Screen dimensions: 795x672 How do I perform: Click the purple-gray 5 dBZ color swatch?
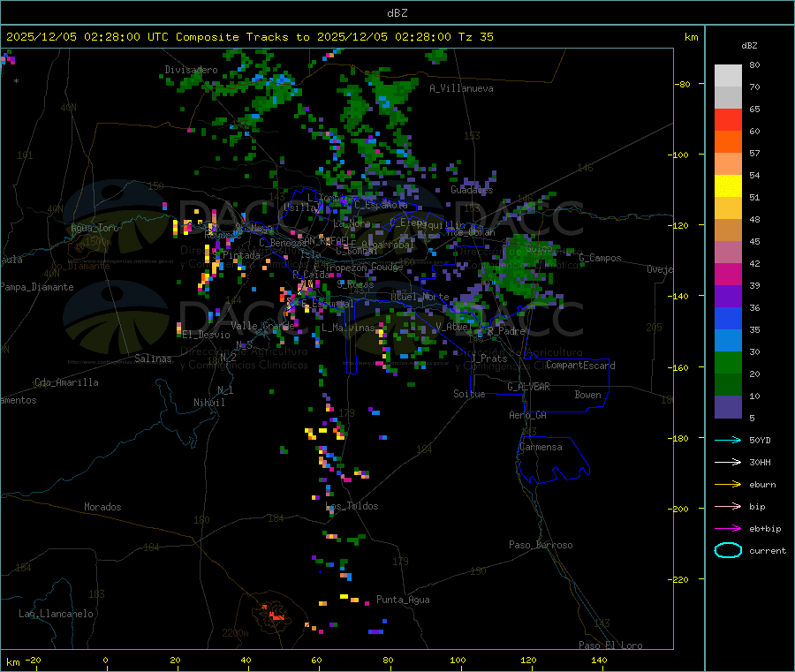pyautogui.click(x=728, y=407)
